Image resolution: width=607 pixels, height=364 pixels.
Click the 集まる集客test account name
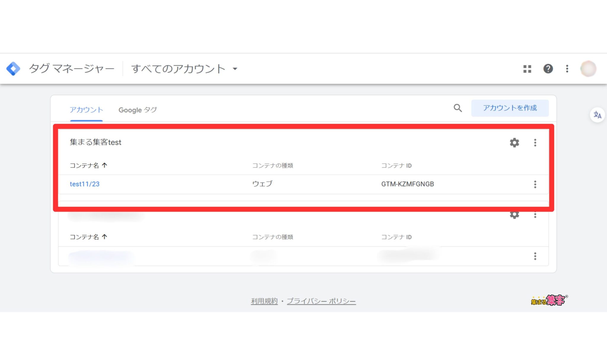point(95,142)
